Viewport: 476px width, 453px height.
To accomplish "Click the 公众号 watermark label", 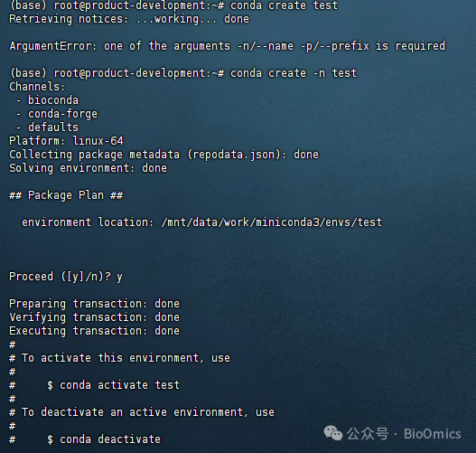I will tap(368, 433).
